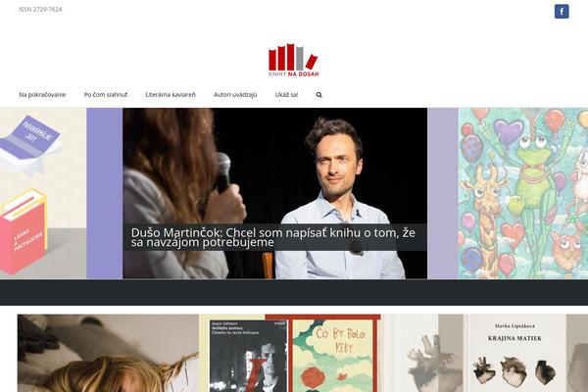This screenshot has width=588, height=392.
Task: Open the Na pokračovanie menu item
Action: [x=42, y=94]
